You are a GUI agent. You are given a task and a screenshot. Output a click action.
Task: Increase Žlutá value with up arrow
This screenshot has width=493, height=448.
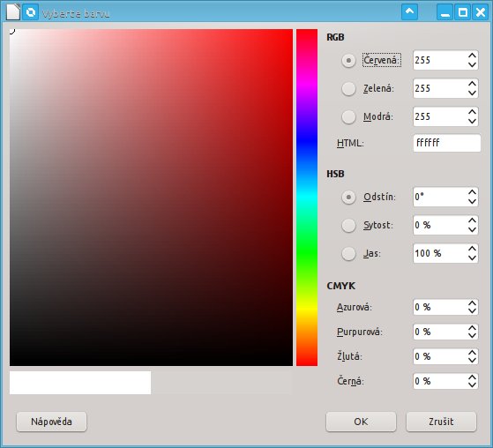click(472, 353)
